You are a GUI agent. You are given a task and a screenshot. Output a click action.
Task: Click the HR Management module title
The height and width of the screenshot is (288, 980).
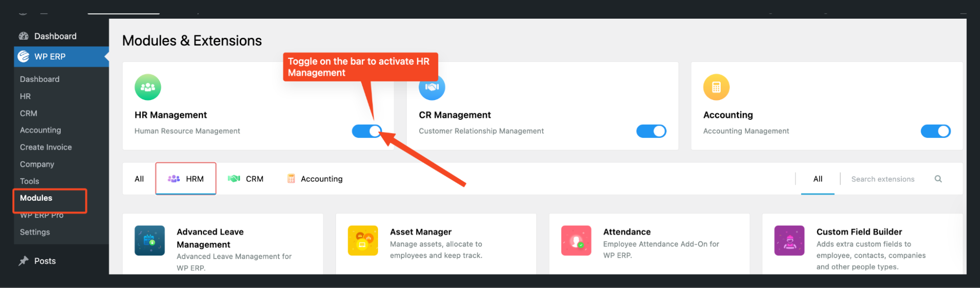(x=171, y=115)
